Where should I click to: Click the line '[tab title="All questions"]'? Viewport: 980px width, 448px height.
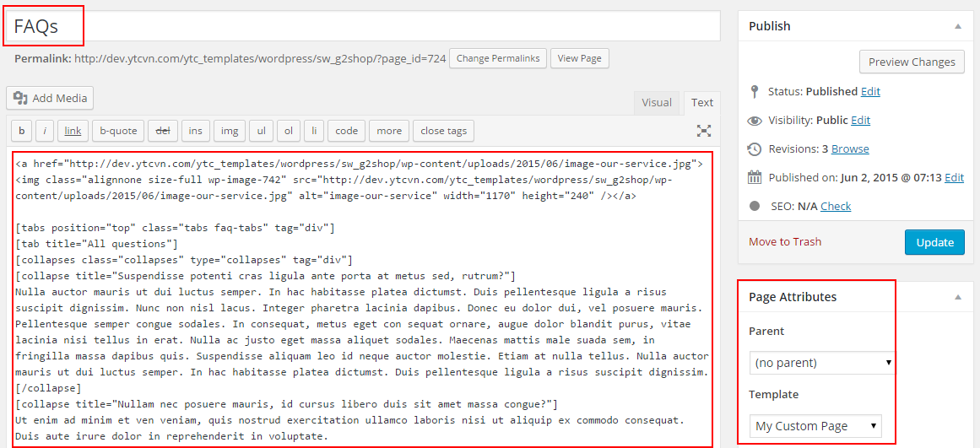(x=97, y=244)
